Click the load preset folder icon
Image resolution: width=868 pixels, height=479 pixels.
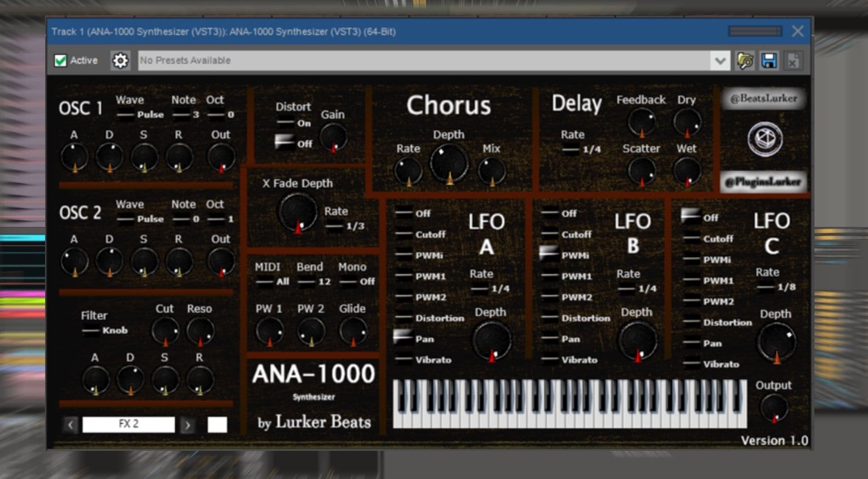coord(745,60)
